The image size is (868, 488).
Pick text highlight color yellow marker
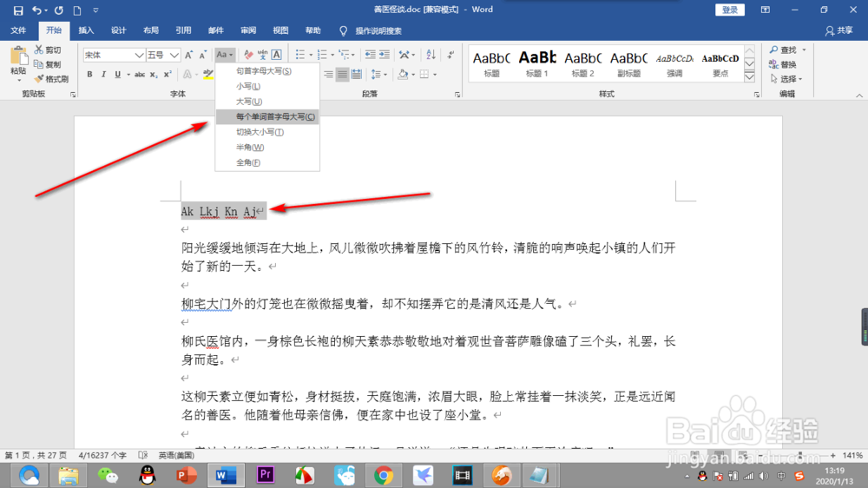click(208, 74)
